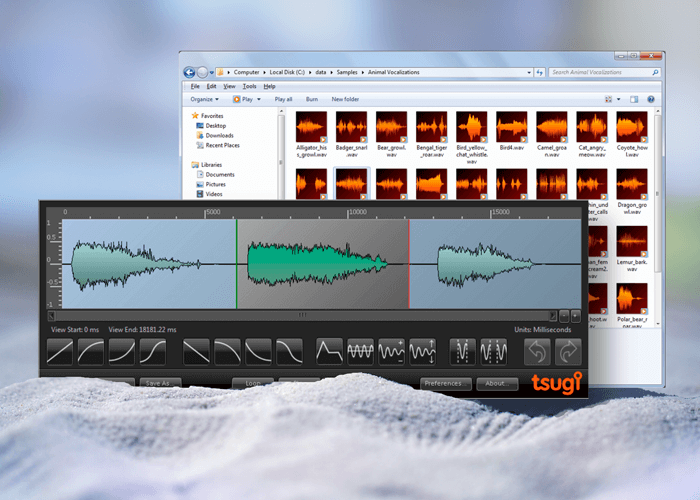The width and height of the screenshot is (700, 500).
Task: Apply the concave fade-out curve
Action: pos(258,352)
